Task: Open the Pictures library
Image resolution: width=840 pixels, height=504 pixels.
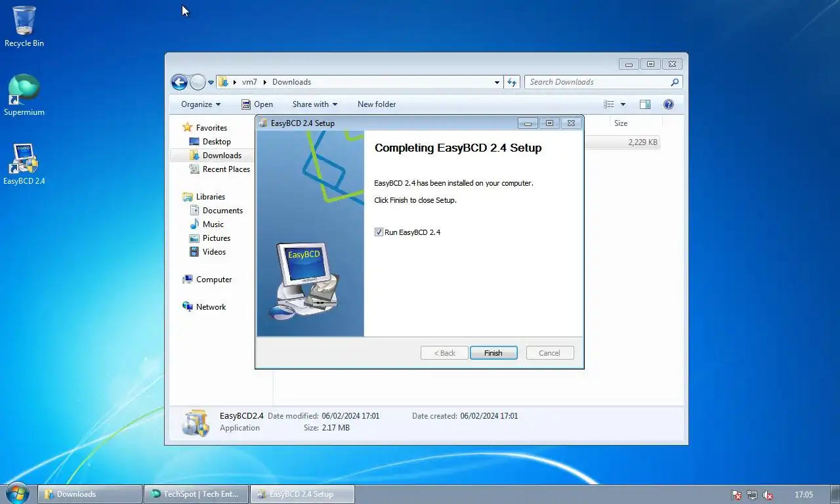Action: tap(210, 238)
